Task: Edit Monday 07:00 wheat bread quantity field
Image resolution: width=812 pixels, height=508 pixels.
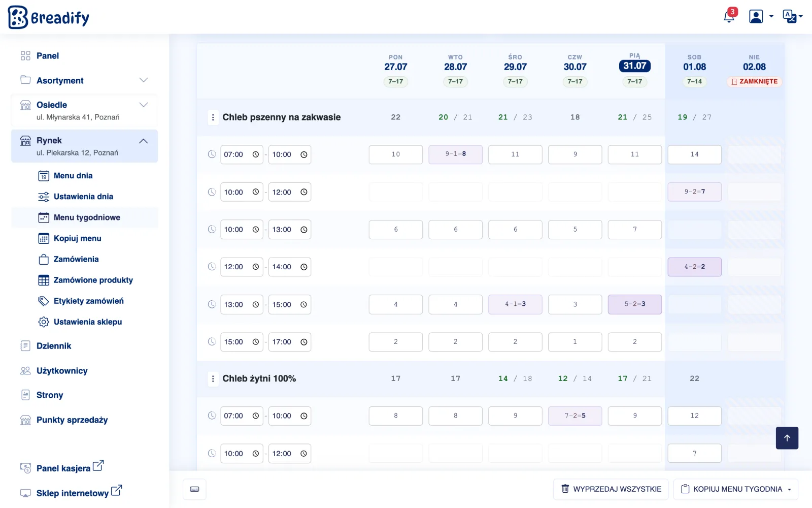Action: pyautogui.click(x=396, y=154)
